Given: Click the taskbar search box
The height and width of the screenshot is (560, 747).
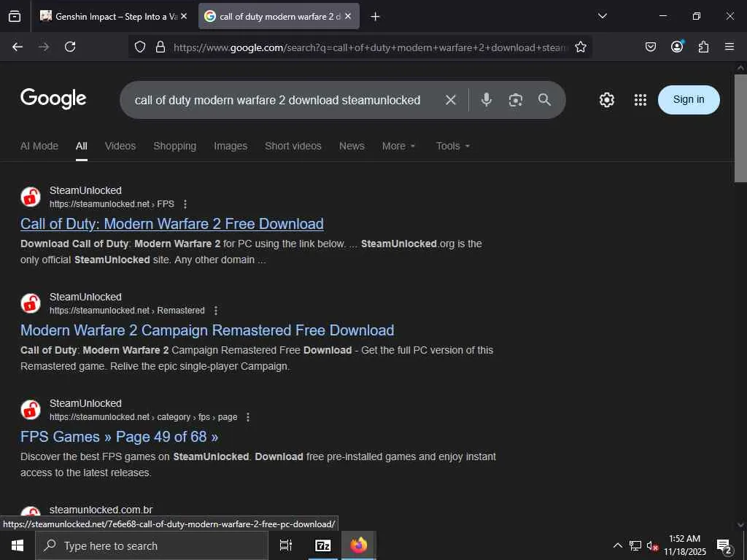Looking at the screenshot, I should pyautogui.click(x=152, y=545).
